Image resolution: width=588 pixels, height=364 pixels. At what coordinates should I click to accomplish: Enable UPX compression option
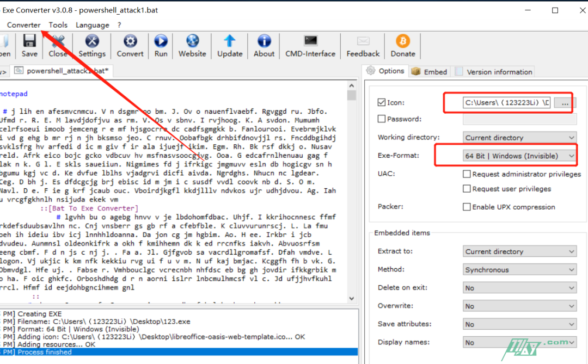(x=467, y=207)
